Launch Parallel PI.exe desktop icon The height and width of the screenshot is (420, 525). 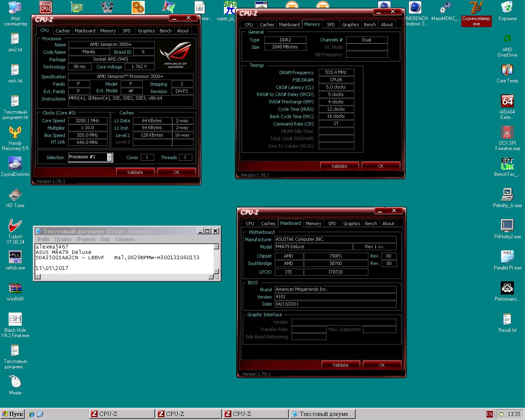(507, 260)
